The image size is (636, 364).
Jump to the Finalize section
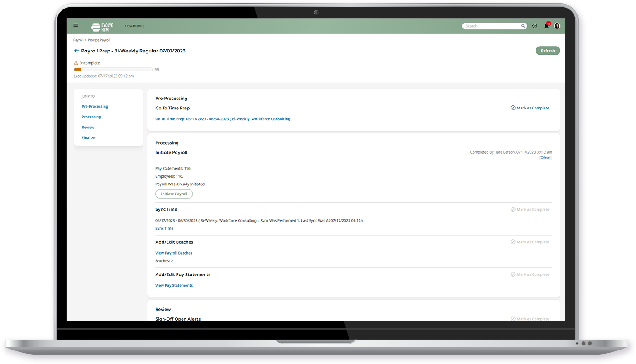click(x=88, y=137)
